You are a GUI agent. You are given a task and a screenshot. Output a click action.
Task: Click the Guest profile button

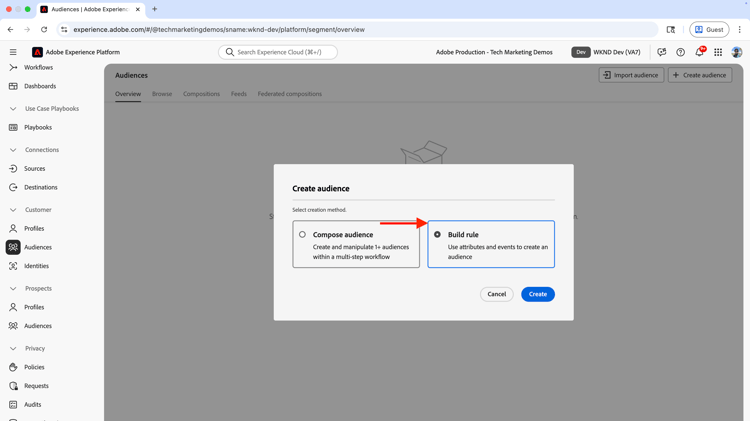[x=709, y=30]
